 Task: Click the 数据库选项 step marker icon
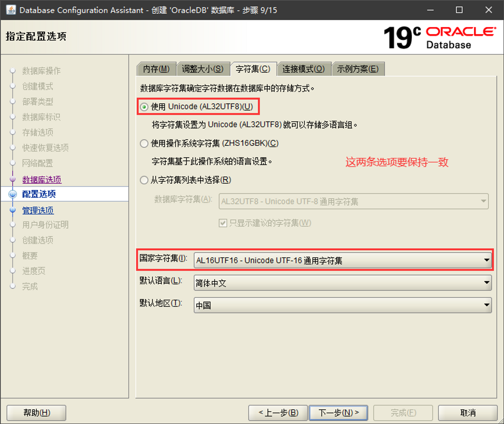pyautogui.click(x=13, y=179)
